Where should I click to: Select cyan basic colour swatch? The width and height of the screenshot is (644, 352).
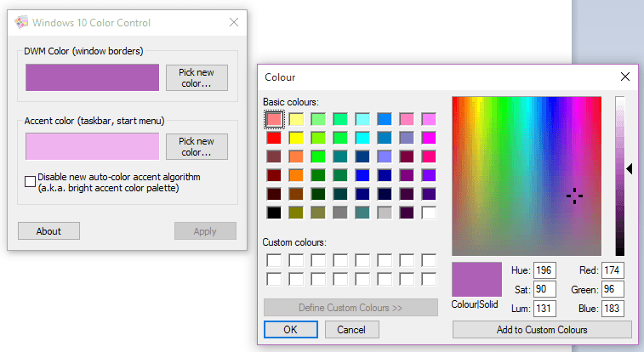[x=362, y=138]
